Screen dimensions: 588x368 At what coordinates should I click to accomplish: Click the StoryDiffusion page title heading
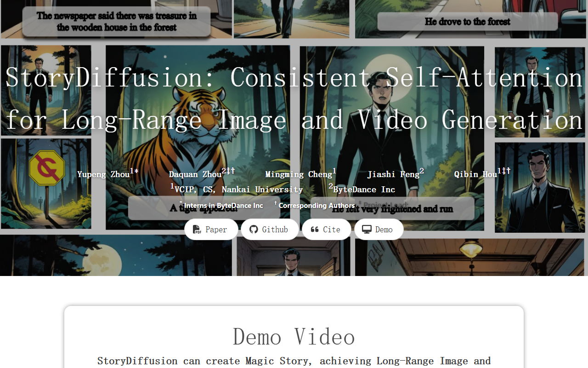294,98
